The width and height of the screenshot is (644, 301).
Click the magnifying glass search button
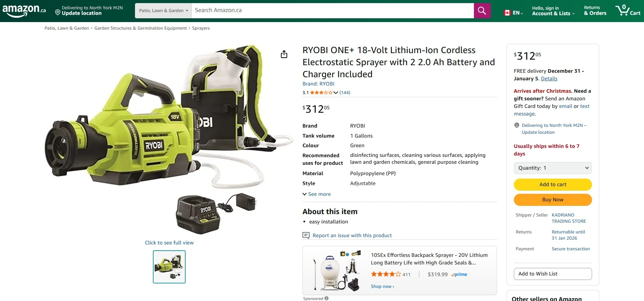(482, 11)
